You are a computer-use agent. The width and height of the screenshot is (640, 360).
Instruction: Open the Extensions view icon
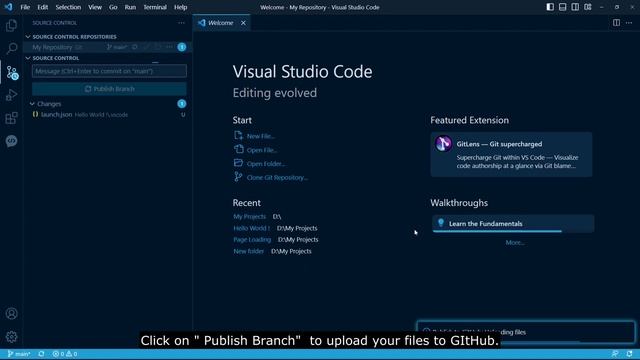11,118
